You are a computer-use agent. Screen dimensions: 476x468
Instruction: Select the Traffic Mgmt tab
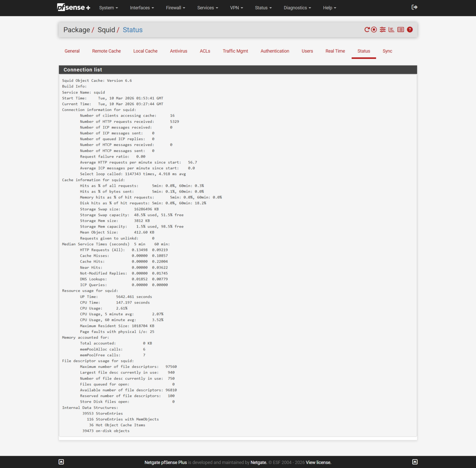pos(235,51)
